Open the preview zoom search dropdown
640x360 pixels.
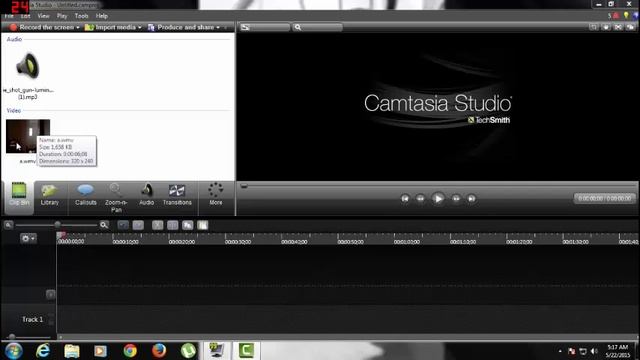tap(318, 27)
